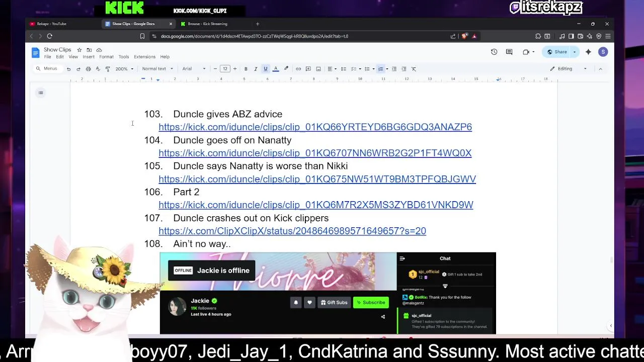This screenshot has width=644, height=362.
Task: Open a new browser tab
Action: tap(258, 24)
